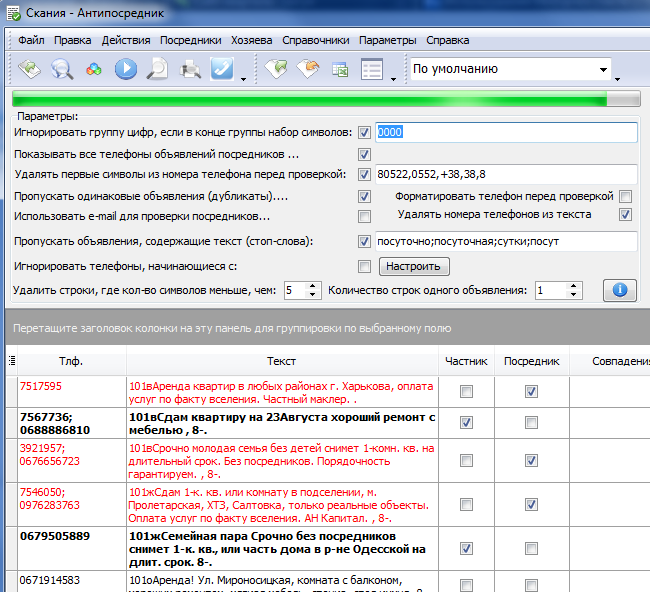
Task: Click the stop-words text input field
Action: point(505,241)
